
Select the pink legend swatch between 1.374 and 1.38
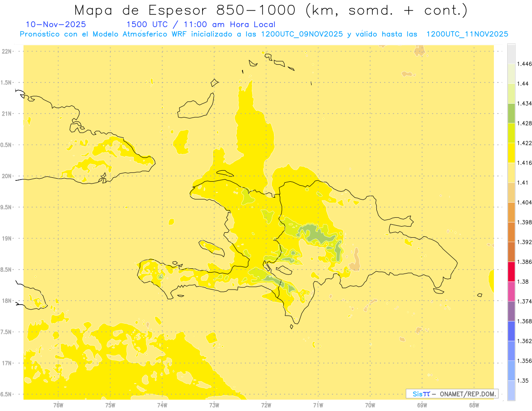(511, 292)
